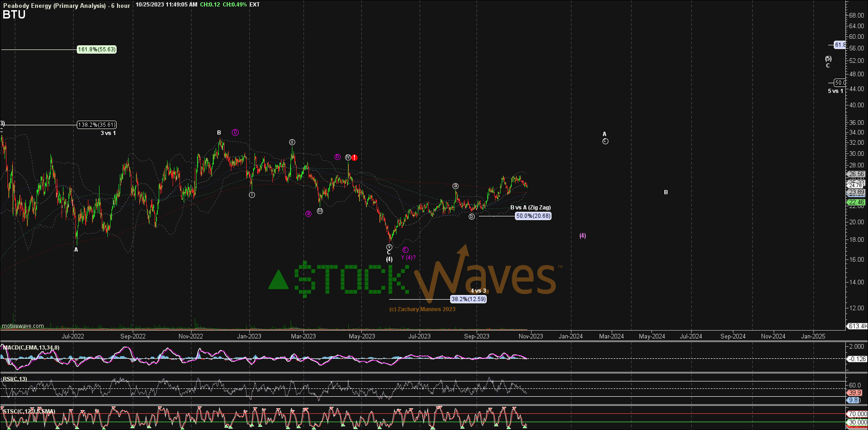868x430 pixels.
Task: Select circled iv label beside alert icon
Action: (348, 158)
